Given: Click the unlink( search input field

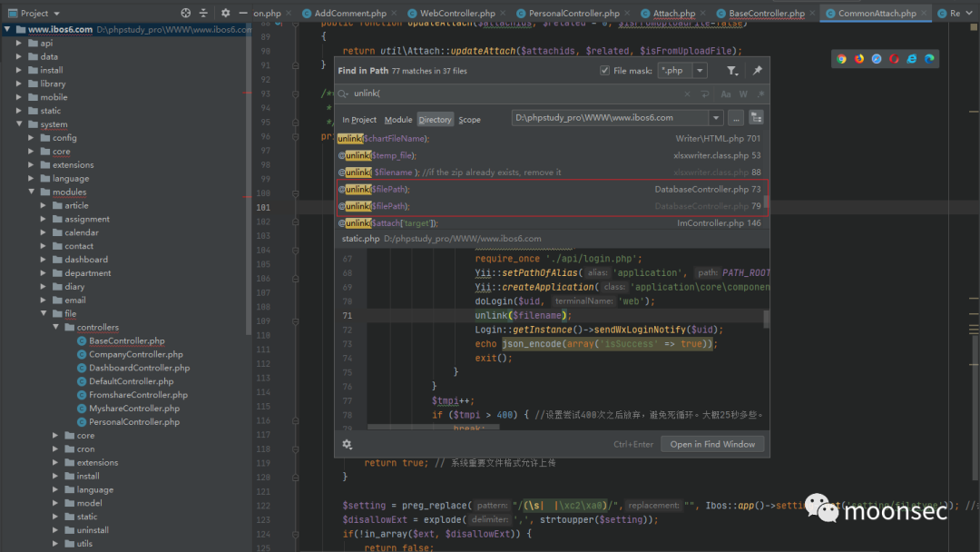Looking at the screenshot, I should pos(508,94).
